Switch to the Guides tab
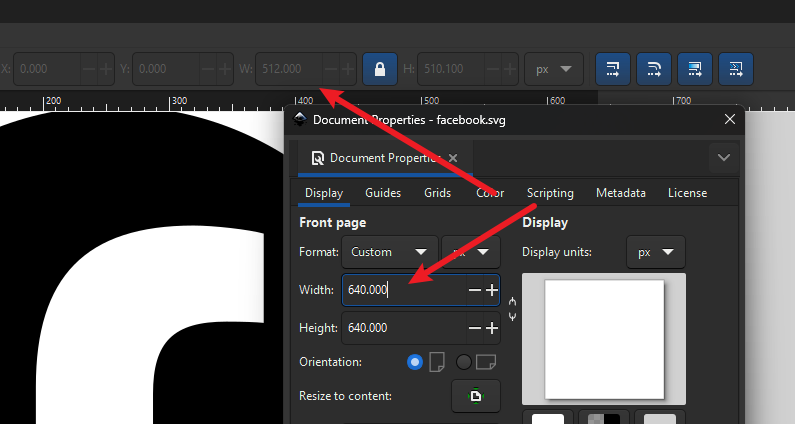The height and width of the screenshot is (424, 795). [383, 193]
